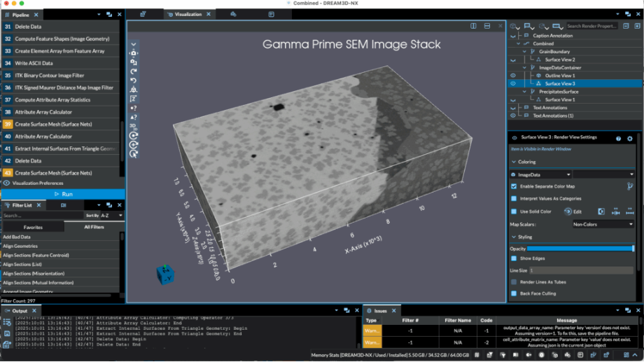Click the reset camera icon in viewport toolbar
This screenshot has height=362, width=644.
pyautogui.click(x=134, y=53)
